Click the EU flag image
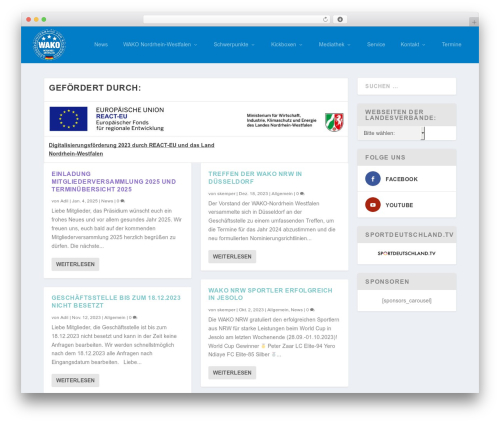 click(x=68, y=119)
